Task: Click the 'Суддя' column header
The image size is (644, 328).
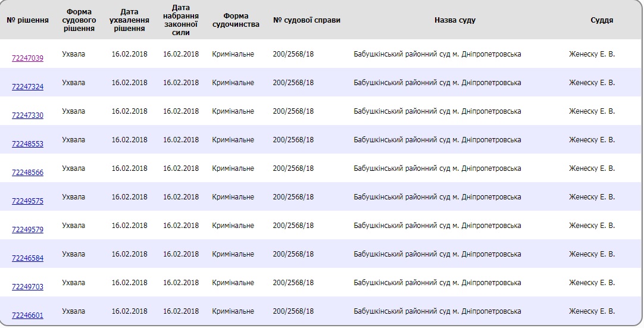Action: [602, 20]
